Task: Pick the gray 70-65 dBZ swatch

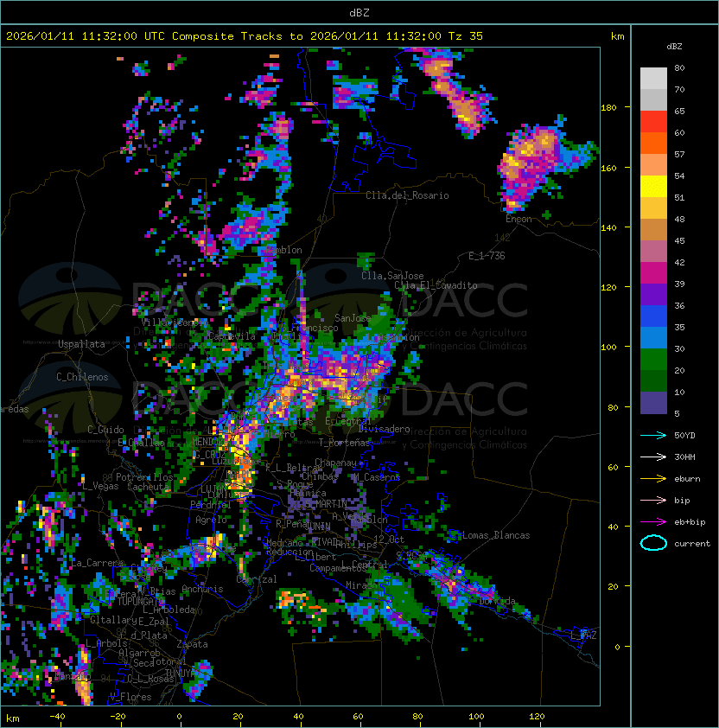Action: tap(653, 99)
